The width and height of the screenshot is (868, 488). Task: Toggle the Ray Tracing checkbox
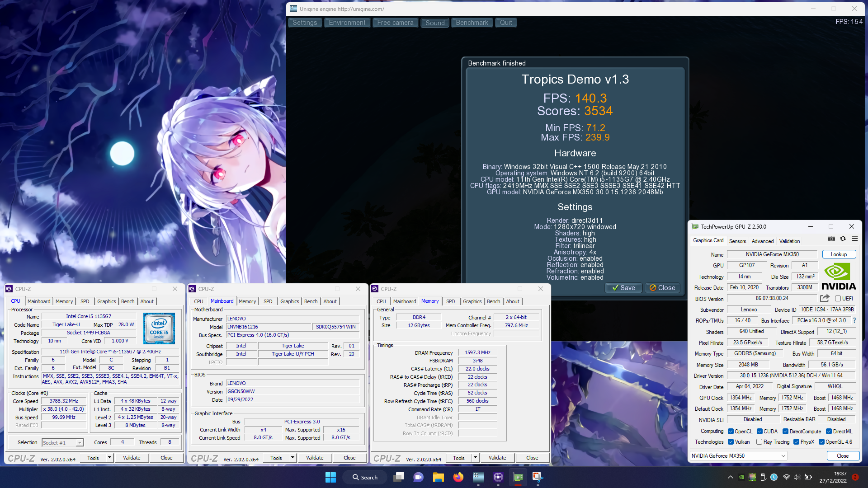(759, 442)
